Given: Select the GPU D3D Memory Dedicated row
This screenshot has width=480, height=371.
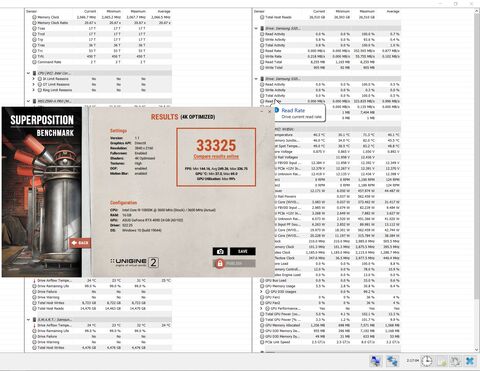Looking at the screenshot, I should point(330,331).
